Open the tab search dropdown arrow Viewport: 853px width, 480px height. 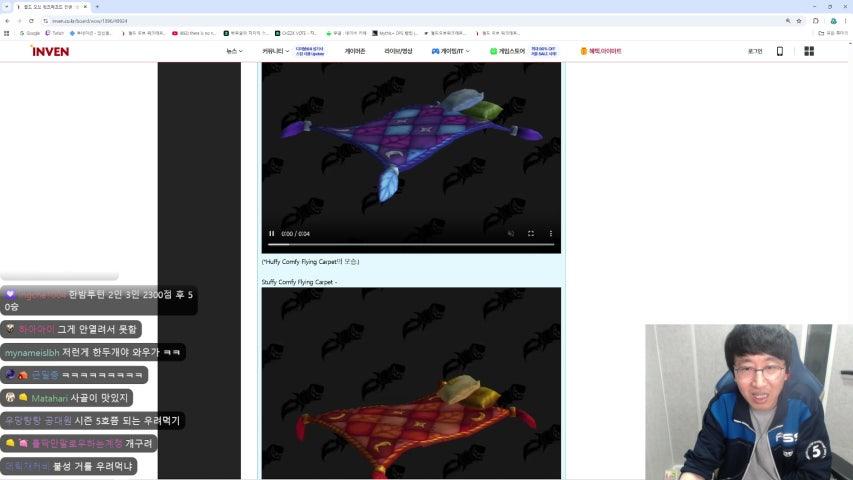(x=7, y=7)
